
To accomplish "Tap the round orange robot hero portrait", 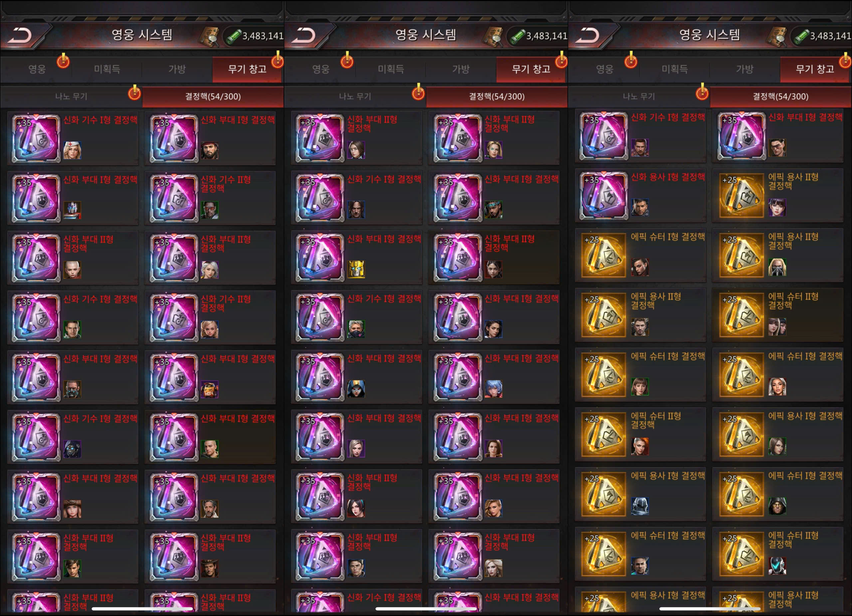I will coord(210,389).
